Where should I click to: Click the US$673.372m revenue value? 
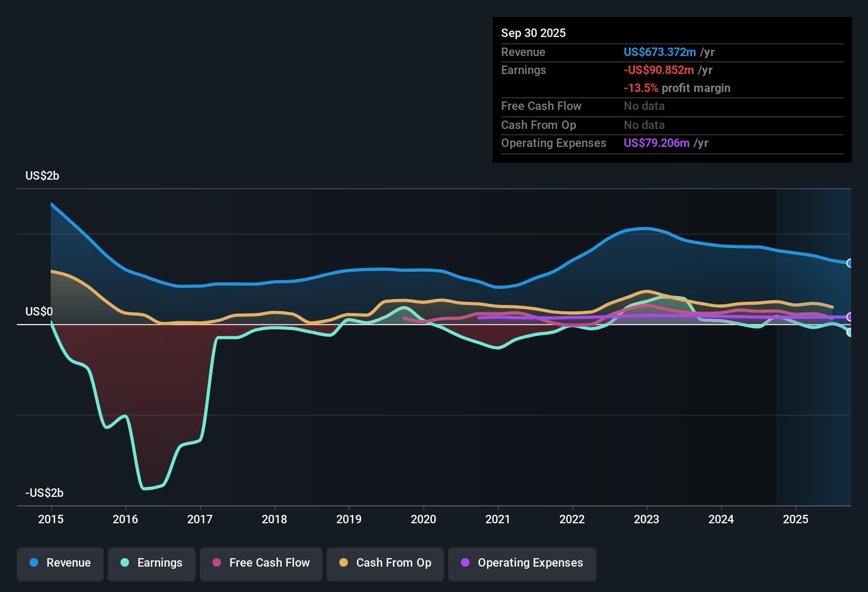(660, 52)
